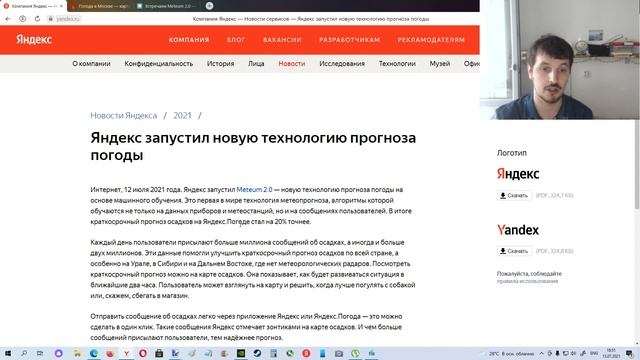Open the clock and date in taskbar
This screenshot has width=640, height=360.
pyautogui.click(x=611, y=353)
